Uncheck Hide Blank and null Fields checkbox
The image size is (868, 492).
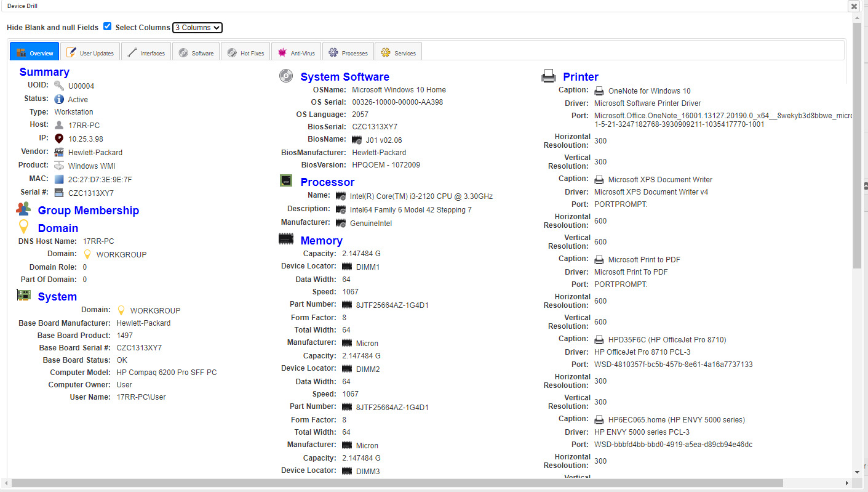tap(108, 26)
